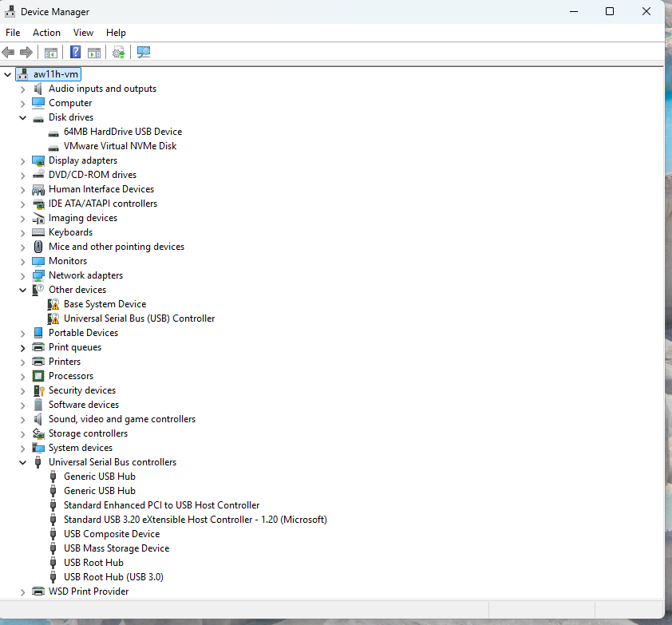Click the Portable Devices icon

tap(38, 333)
